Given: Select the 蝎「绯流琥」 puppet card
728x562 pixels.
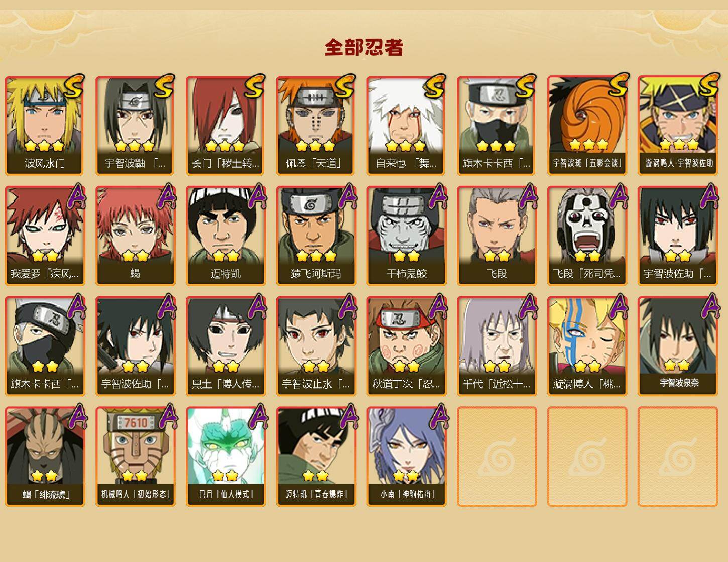Looking at the screenshot, I should click(45, 457).
